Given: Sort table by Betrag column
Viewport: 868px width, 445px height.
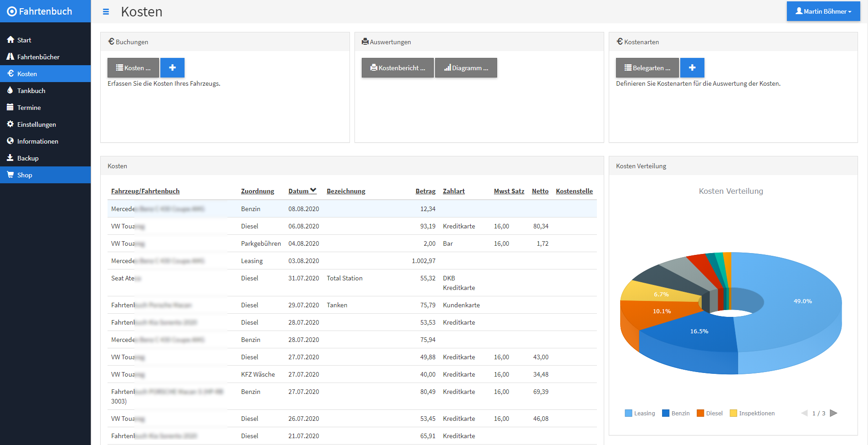Looking at the screenshot, I should coord(426,191).
